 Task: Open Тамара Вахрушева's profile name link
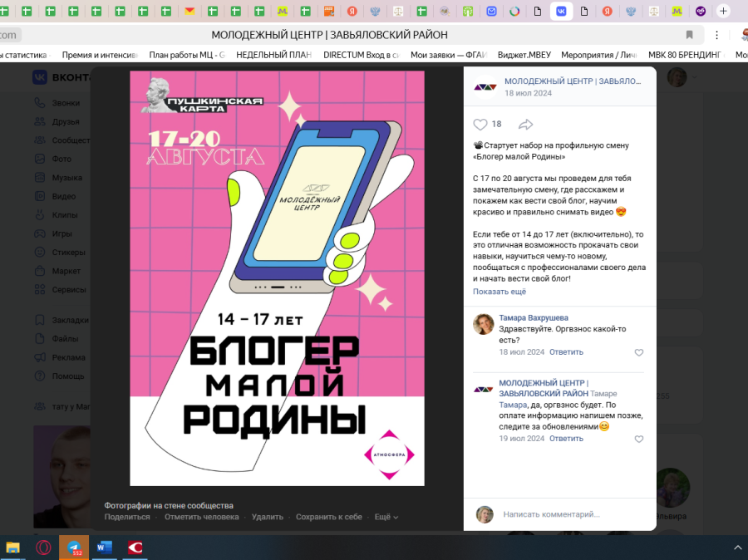(534, 317)
